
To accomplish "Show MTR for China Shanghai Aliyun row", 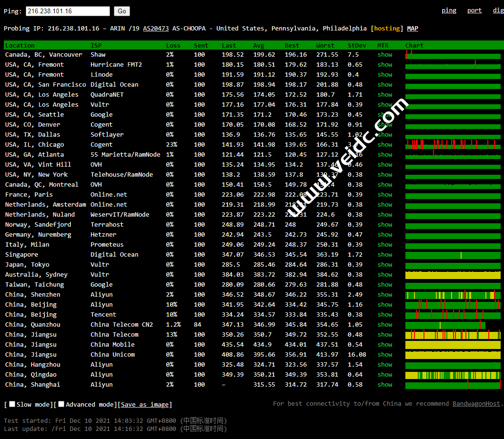I will (385, 385).
